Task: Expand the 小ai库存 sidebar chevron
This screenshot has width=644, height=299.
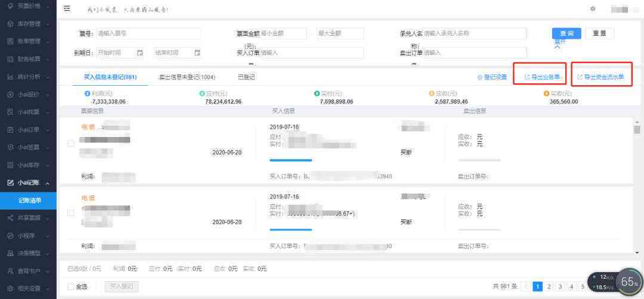Action: (48, 166)
